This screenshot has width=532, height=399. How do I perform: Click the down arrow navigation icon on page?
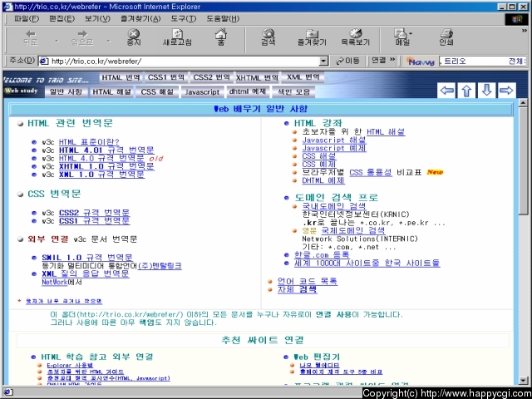pyautogui.click(x=487, y=91)
